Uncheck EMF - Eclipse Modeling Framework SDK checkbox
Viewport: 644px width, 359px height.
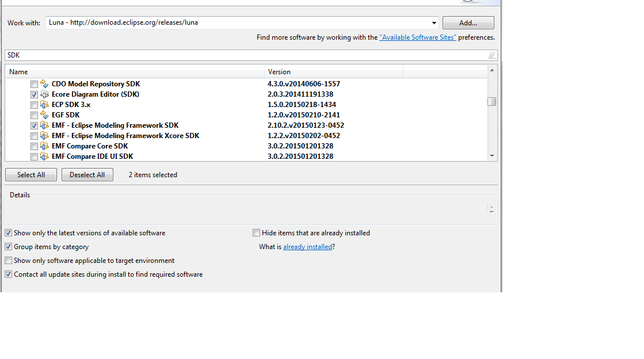[34, 125]
